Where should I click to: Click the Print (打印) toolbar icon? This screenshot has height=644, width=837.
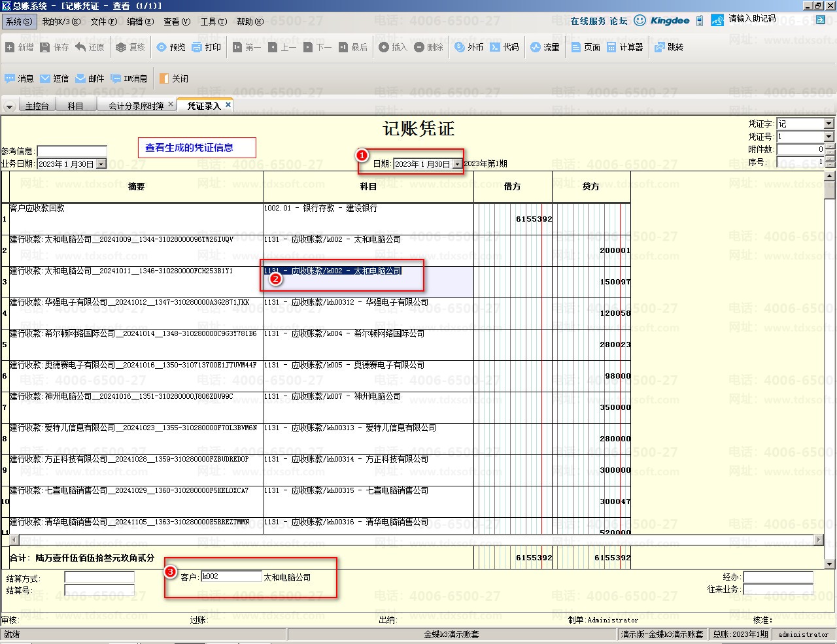click(197, 47)
